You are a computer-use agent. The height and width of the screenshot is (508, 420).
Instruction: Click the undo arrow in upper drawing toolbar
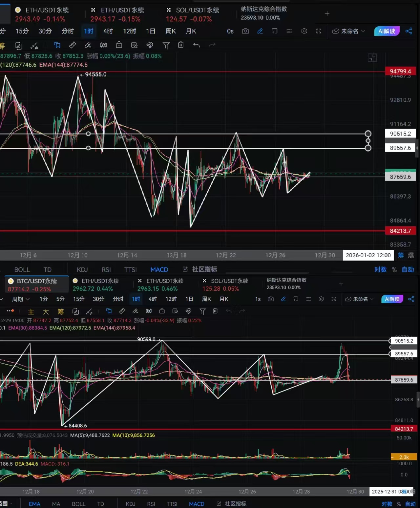196,45
